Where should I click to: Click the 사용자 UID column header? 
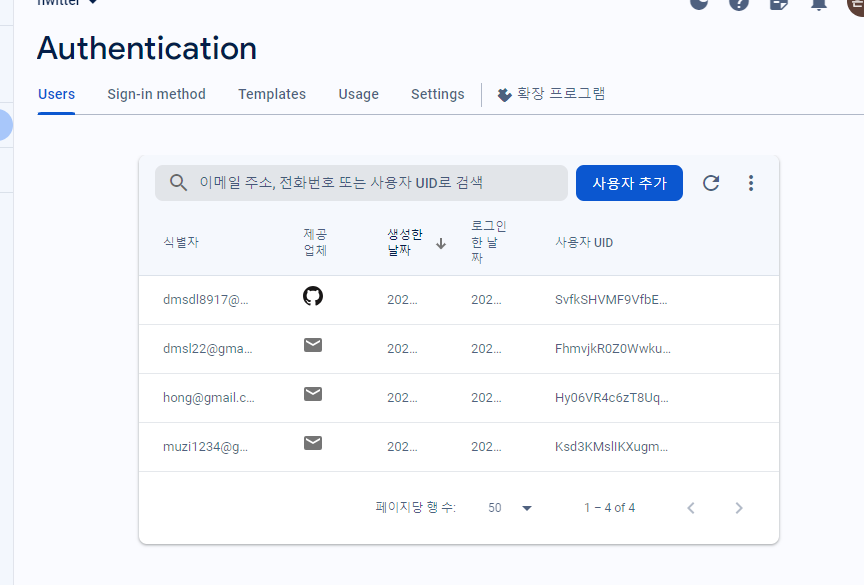584,242
